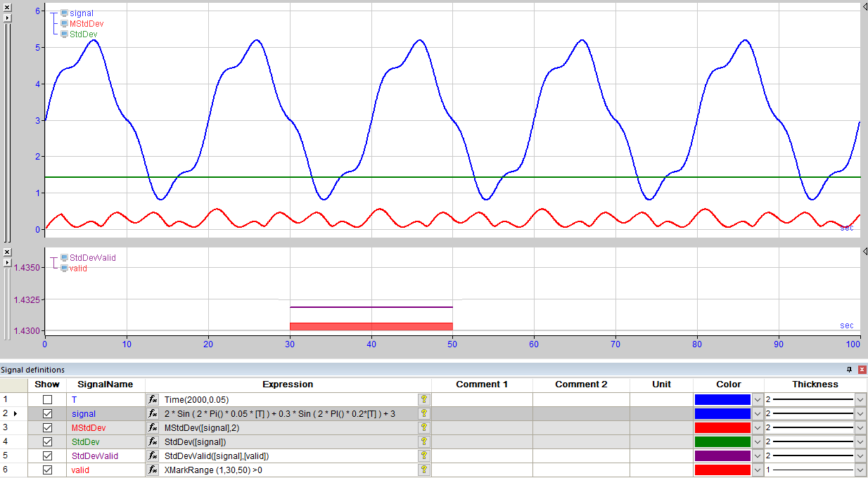Uncheck the Show checkbox for MStdDev
This screenshot has height=478, width=868.
tap(47, 427)
